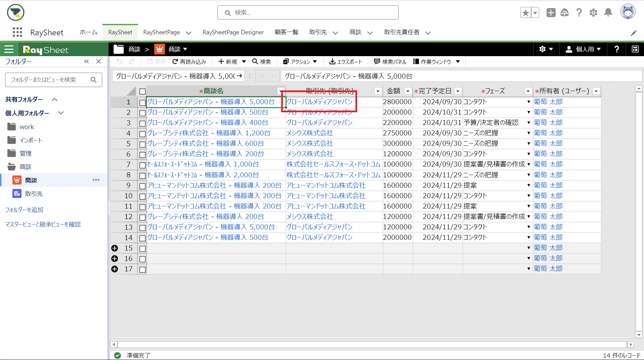Open the user avatar menu
Viewport: 644px width, 360px height.
[x=628, y=12]
